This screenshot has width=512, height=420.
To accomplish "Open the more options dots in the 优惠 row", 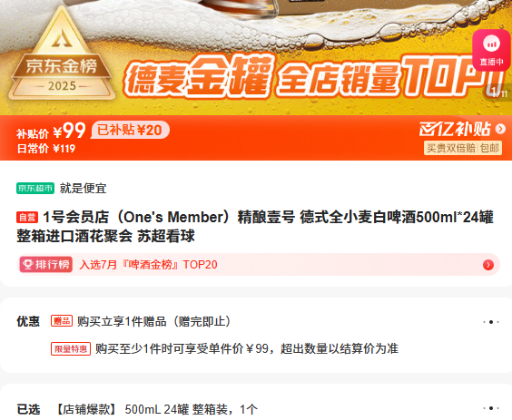I will click(x=491, y=322).
